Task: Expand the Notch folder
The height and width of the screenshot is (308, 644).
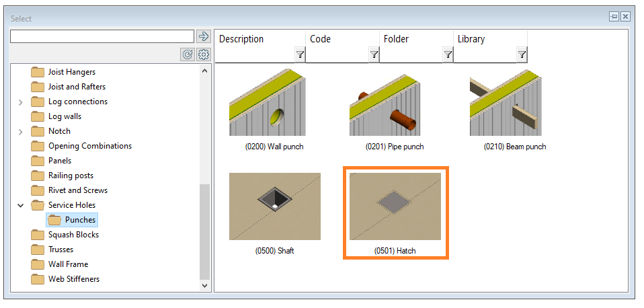Action: point(21,131)
